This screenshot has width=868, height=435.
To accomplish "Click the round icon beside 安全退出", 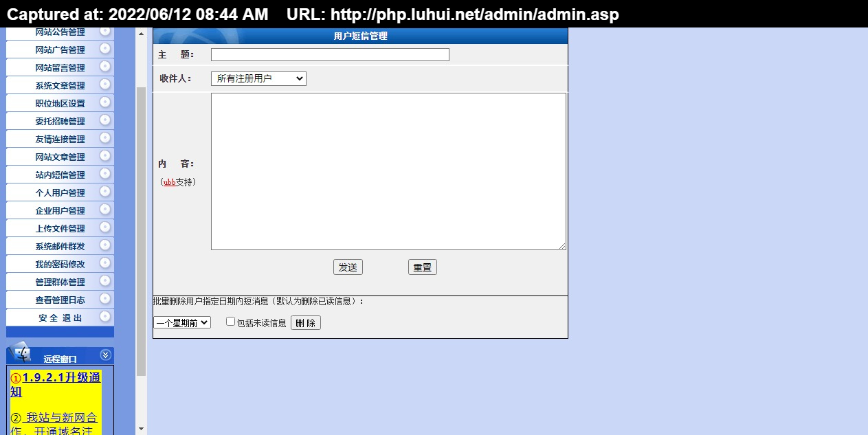I will (x=105, y=316).
